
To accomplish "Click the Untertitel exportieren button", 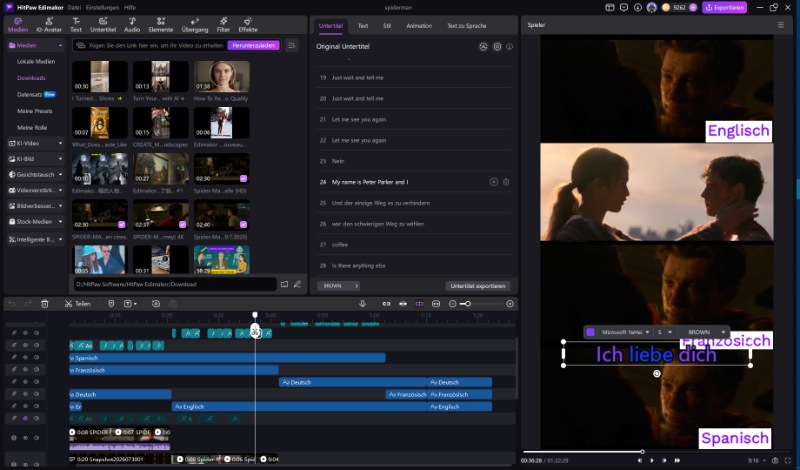I will 478,286.
